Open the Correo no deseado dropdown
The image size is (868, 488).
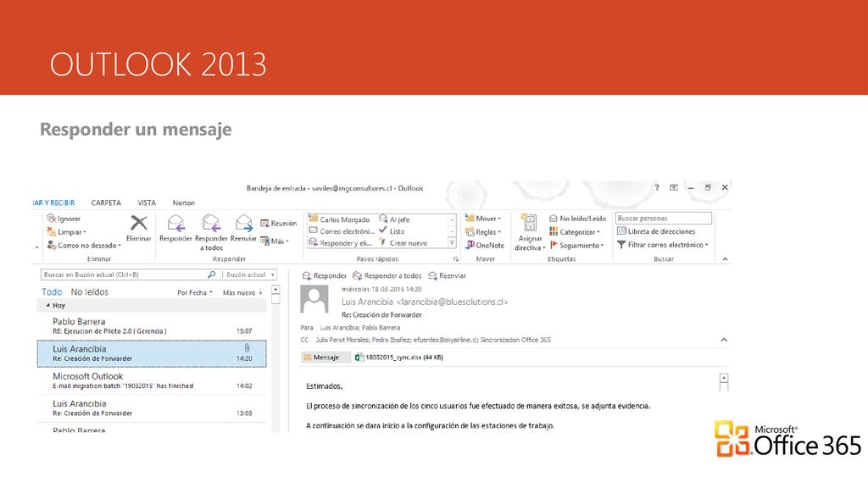point(84,245)
